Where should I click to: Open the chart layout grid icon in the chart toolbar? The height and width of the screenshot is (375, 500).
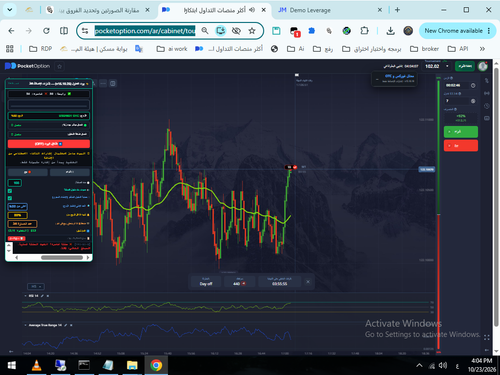(x=113, y=83)
